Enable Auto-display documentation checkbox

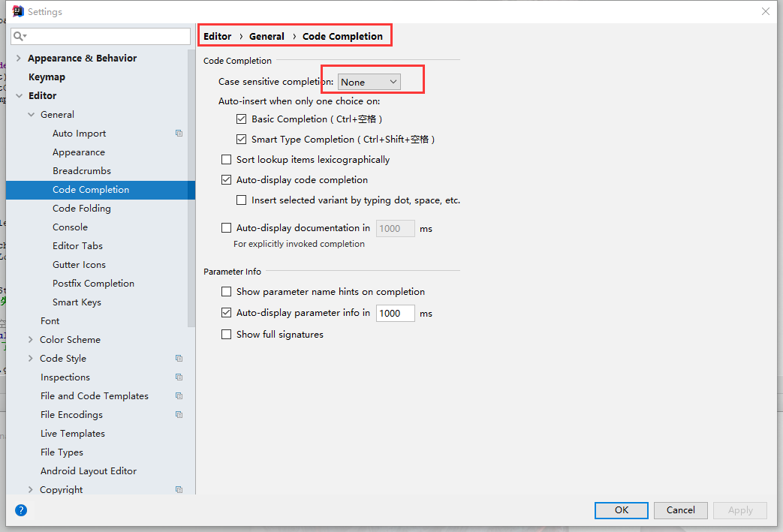[226, 227]
